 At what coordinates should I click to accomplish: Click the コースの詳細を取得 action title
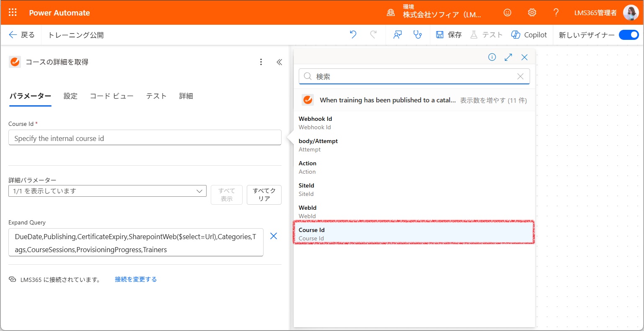[57, 62]
